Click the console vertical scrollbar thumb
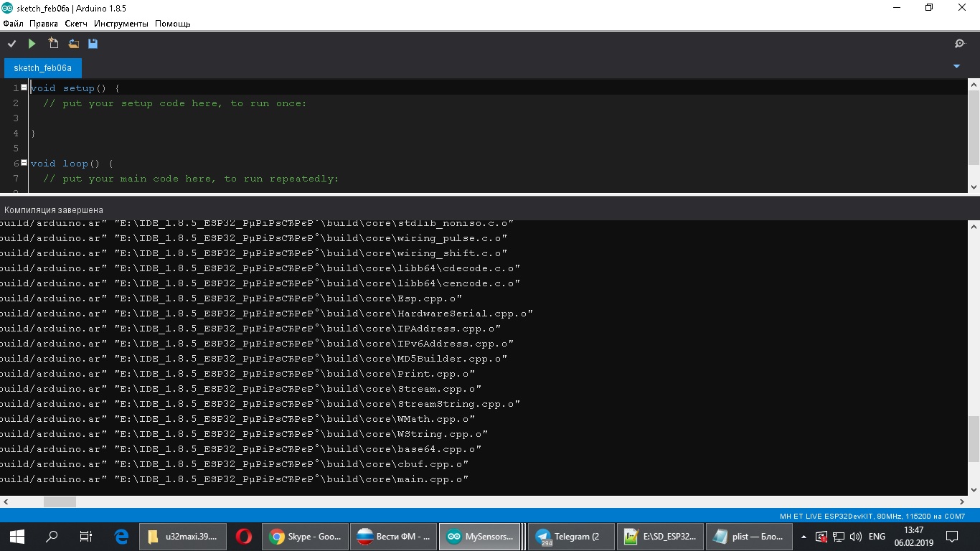 [x=974, y=439]
